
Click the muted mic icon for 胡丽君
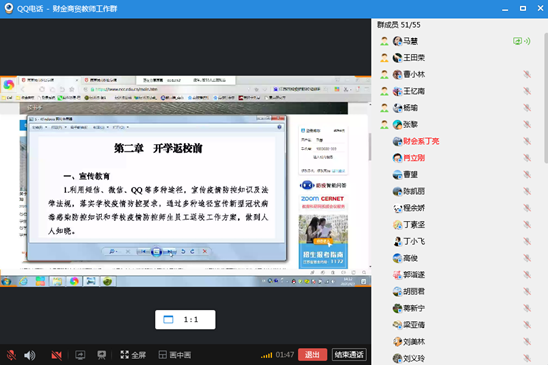click(527, 291)
